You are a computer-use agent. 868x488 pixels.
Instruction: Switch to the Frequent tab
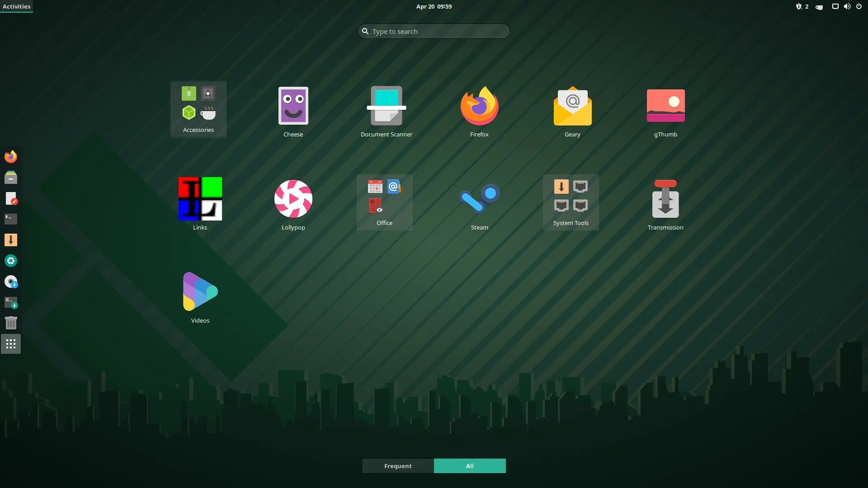[x=398, y=466]
